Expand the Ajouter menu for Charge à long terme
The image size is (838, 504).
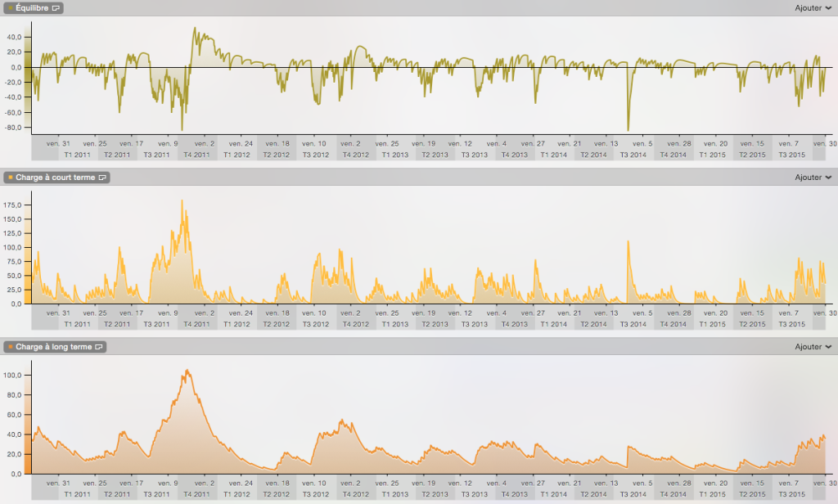click(x=813, y=347)
